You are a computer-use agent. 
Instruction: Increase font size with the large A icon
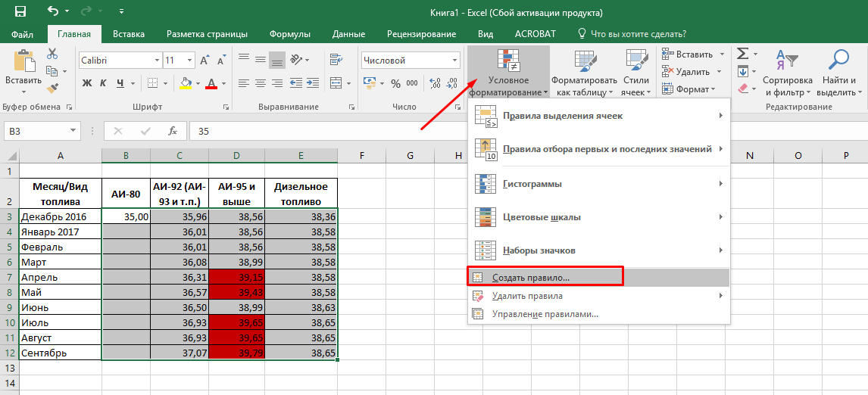[205, 61]
